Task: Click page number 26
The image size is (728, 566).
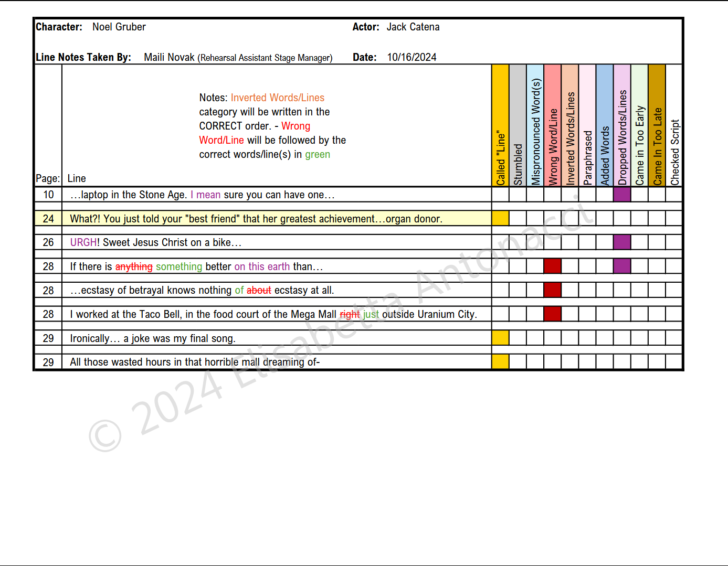Action: tap(48, 242)
